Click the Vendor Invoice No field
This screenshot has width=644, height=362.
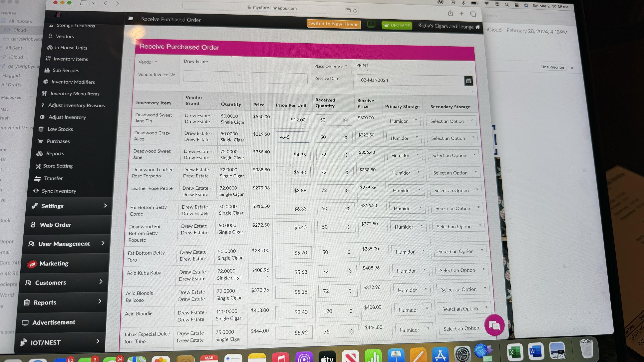click(245, 77)
